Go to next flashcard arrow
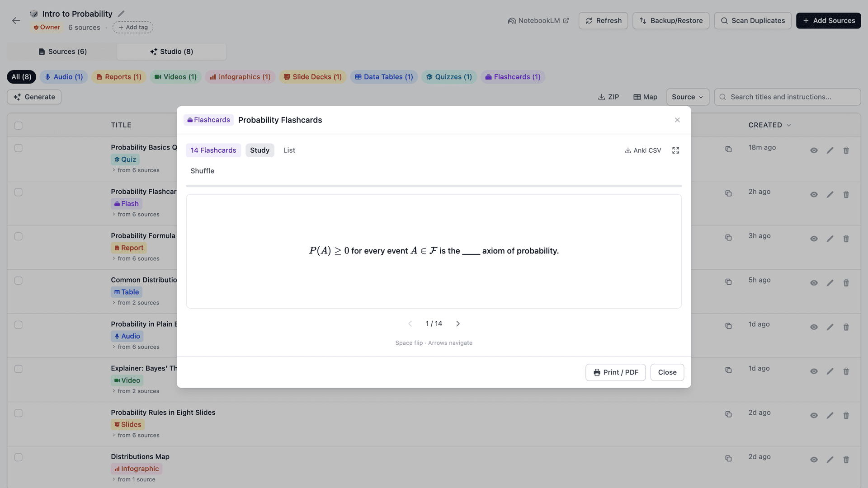Image resolution: width=868 pixels, height=488 pixels. click(458, 324)
